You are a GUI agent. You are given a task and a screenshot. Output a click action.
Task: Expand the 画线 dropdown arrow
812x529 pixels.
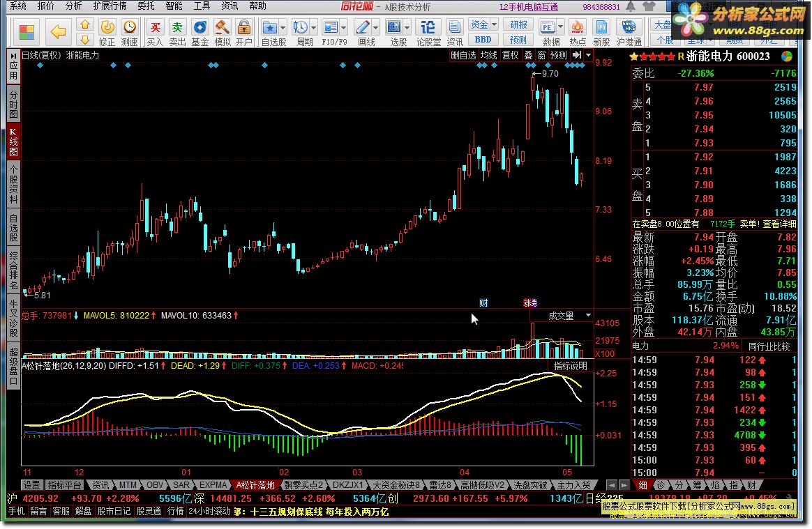pyautogui.click(x=375, y=27)
